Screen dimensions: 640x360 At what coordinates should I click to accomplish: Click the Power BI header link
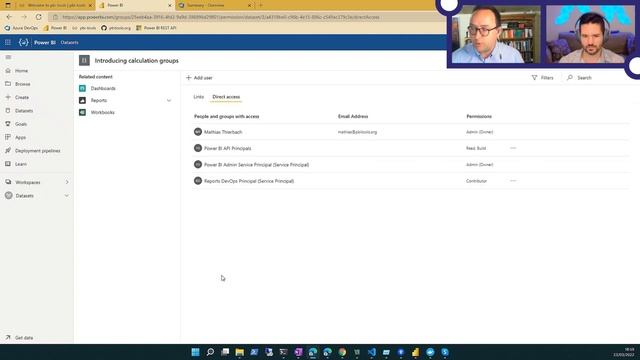tap(45, 42)
